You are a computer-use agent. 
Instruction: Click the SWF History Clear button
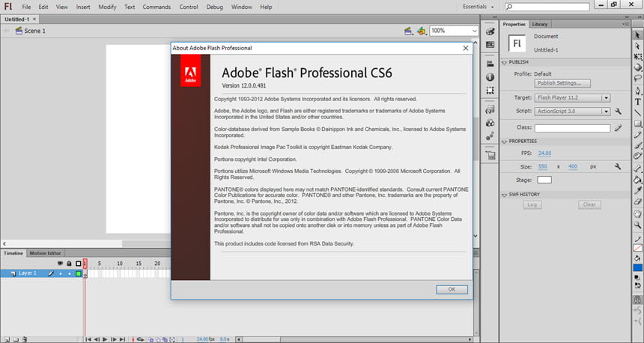[x=589, y=204]
